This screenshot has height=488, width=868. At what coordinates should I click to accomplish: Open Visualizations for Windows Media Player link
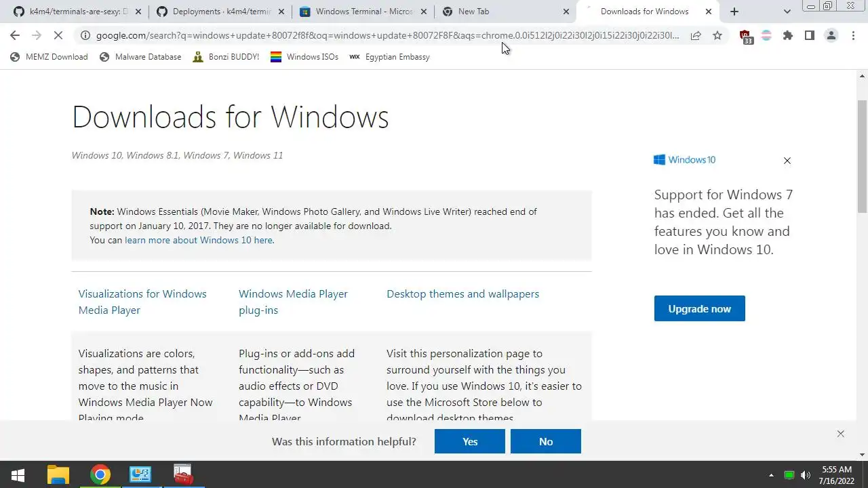click(x=142, y=302)
